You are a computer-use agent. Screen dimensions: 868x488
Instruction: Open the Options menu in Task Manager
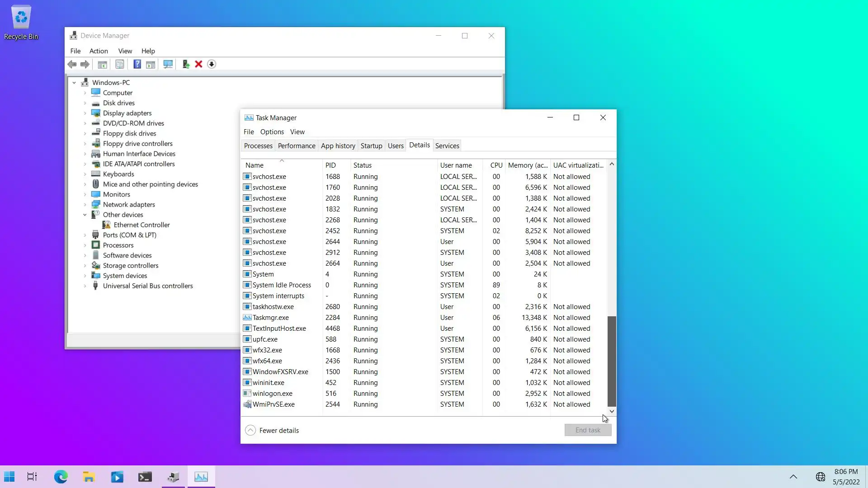pyautogui.click(x=272, y=132)
